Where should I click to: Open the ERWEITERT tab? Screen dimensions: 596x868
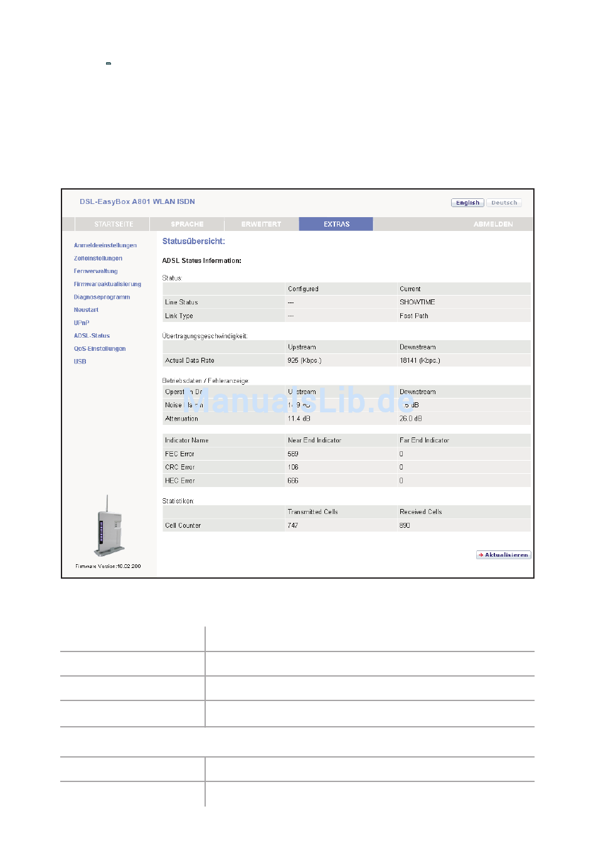point(261,224)
